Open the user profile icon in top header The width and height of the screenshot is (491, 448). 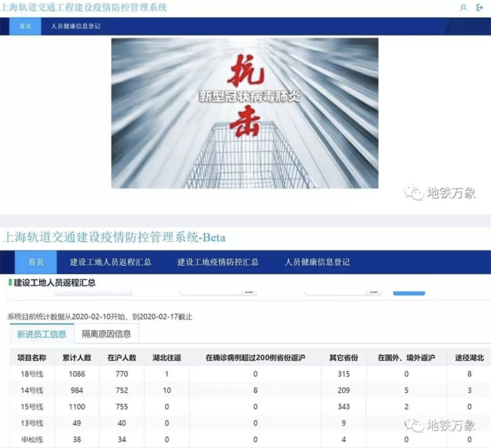click(463, 7)
